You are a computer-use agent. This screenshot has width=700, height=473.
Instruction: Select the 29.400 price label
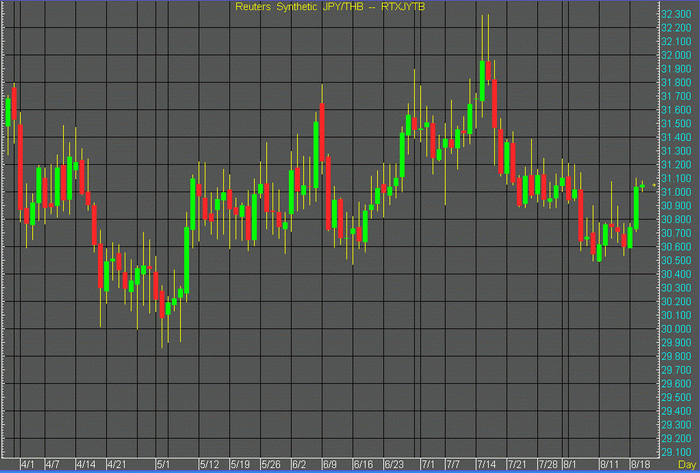[676, 411]
